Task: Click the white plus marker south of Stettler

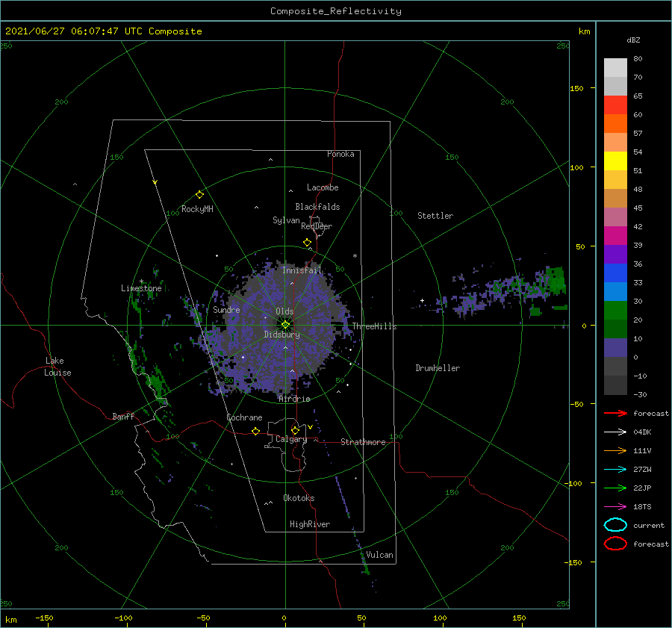Action: click(x=422, y=300)
